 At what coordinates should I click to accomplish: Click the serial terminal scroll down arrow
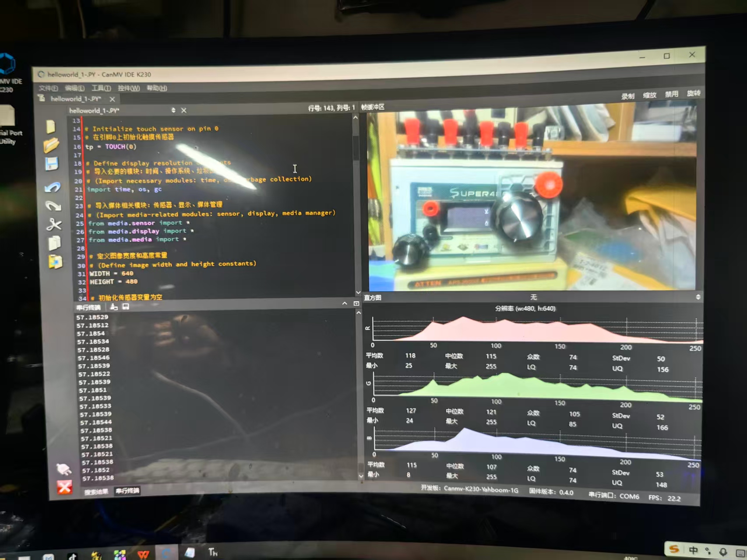click(x=361, y=475)
